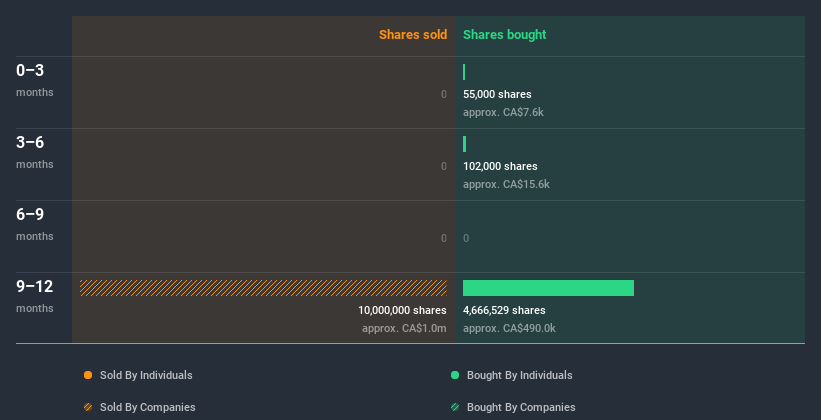Click the Shares bought column header

504,35
